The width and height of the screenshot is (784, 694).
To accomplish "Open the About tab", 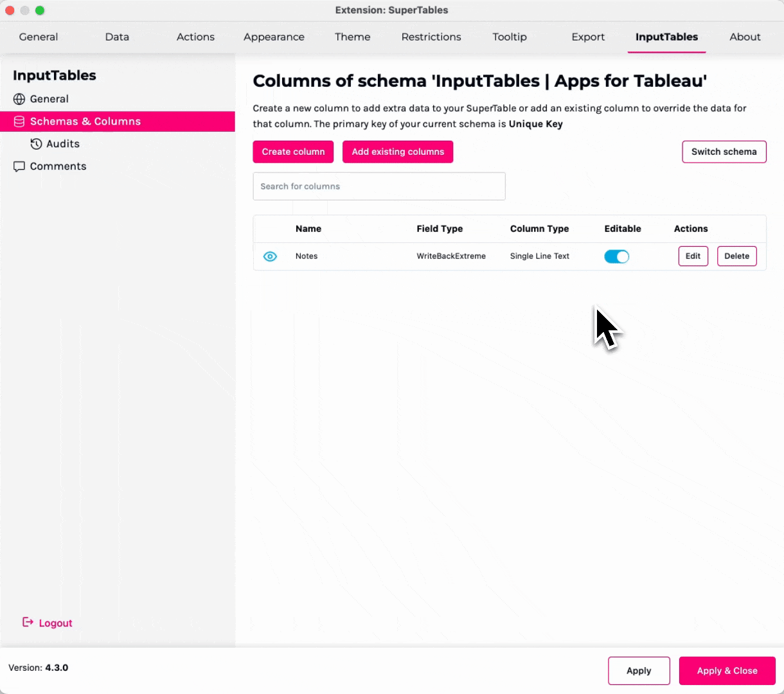I will coord(745,37).
